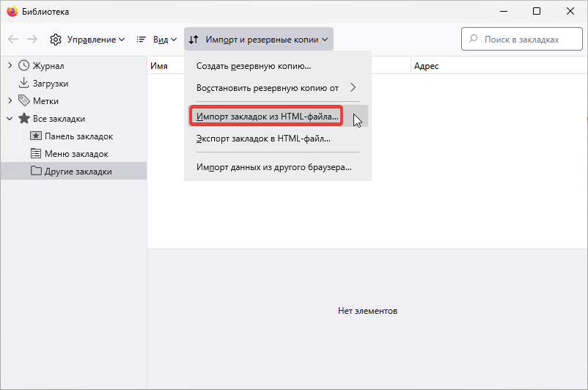This screenshot has width=588, height=390.
Task: Open the Управление dropdown menu
Action: [x=87, y=40]
